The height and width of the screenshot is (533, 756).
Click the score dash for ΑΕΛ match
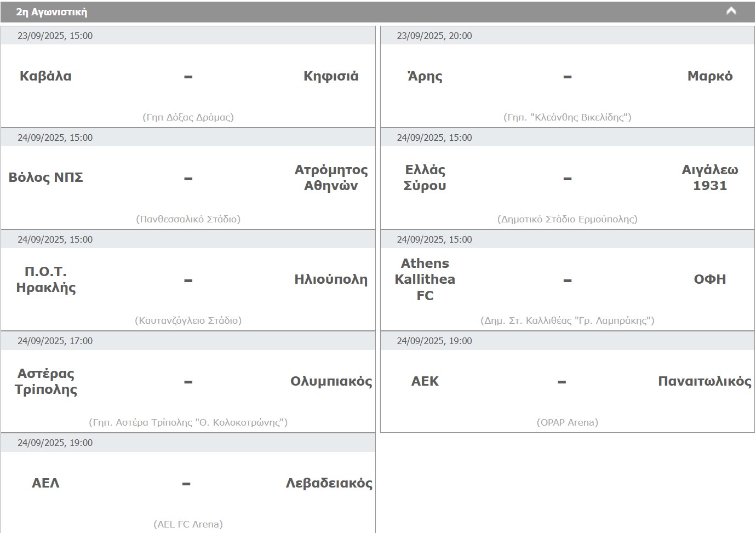coord(186,484)
